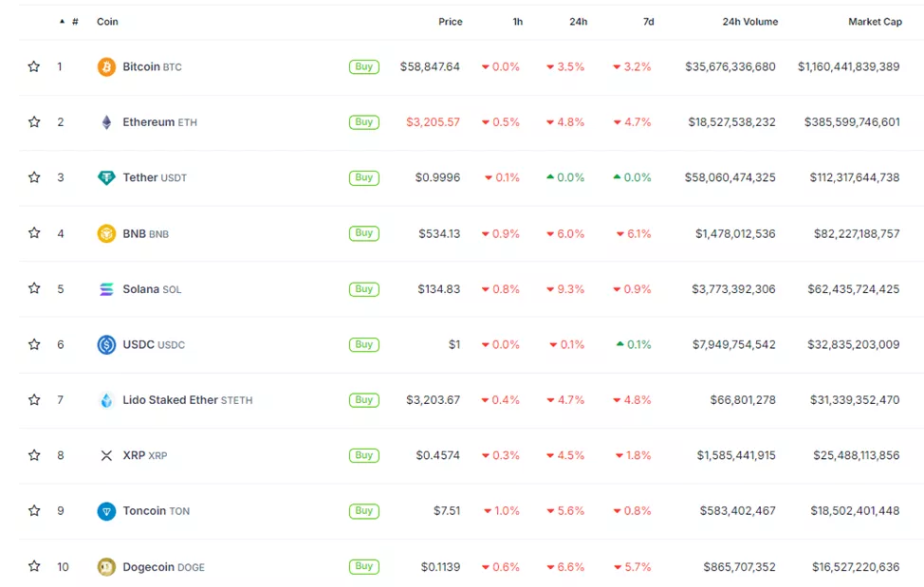The image size is (924, 587).
Task: Click the Buy button for Toncoin
Action: (x=364, y=510)
